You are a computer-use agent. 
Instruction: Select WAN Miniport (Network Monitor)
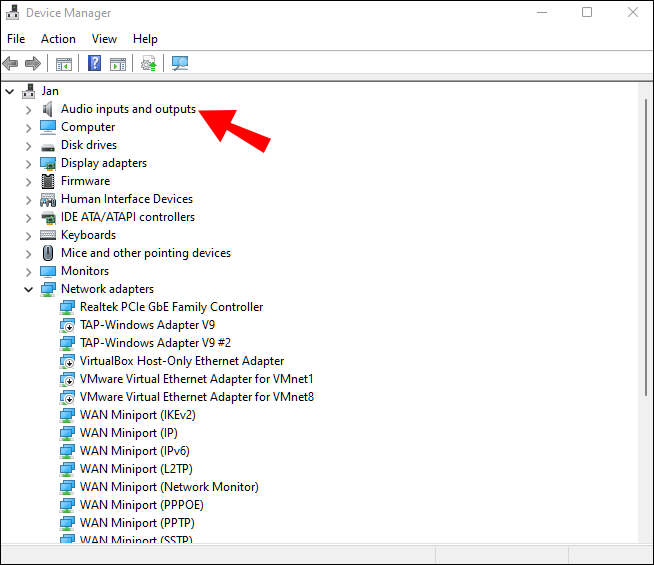169,487
